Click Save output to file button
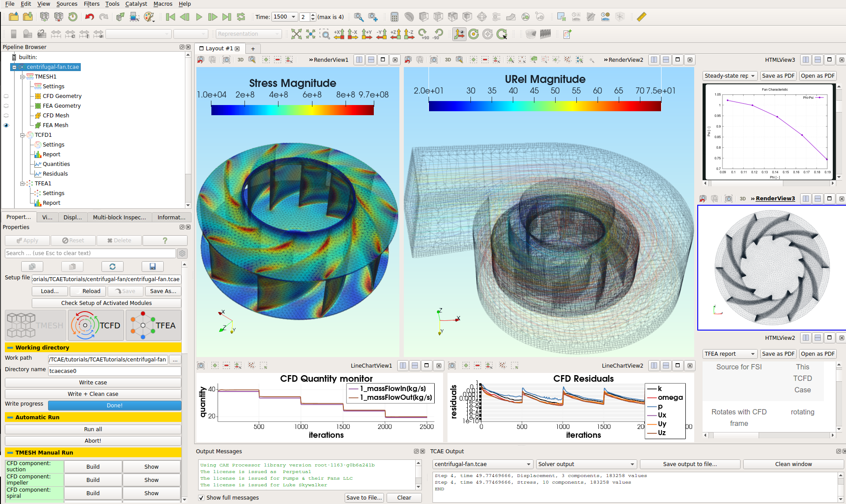The width and height of the screenshot is (846, 504). pyautogui.click(x=690, y=464)
